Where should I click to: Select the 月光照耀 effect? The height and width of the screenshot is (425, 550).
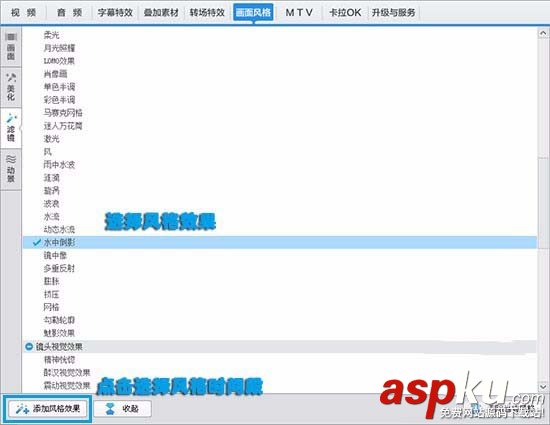tap(59, 48)
